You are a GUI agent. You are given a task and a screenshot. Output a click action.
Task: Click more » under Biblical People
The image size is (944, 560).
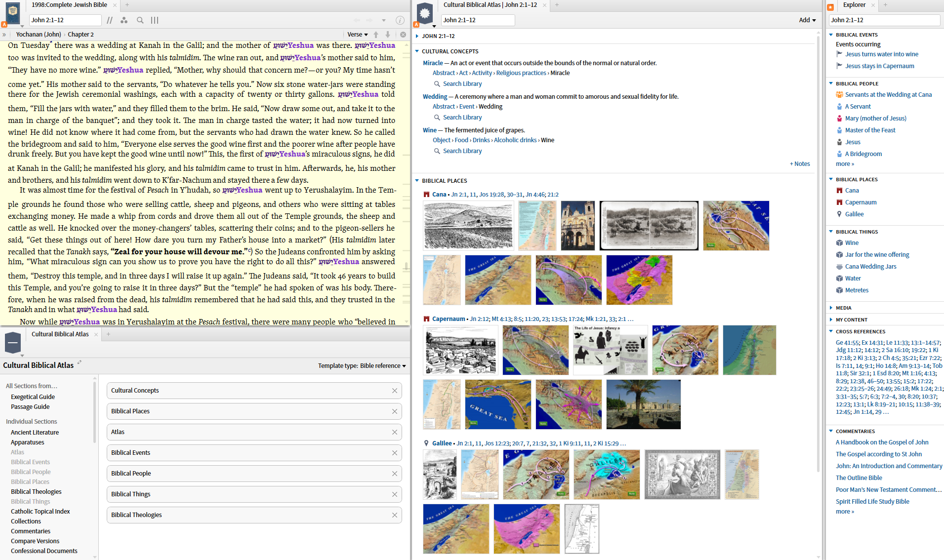845,164
